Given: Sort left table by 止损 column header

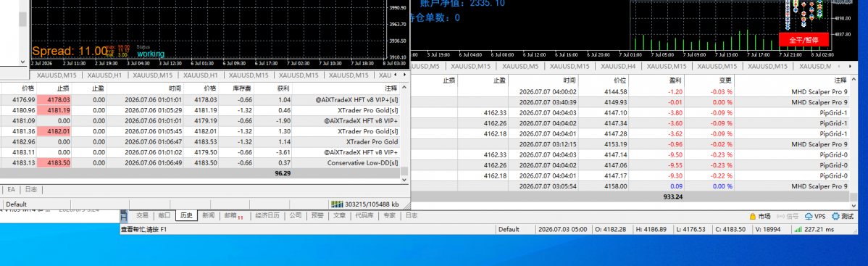Looking at the screenshot, I should tap(54, 88).
